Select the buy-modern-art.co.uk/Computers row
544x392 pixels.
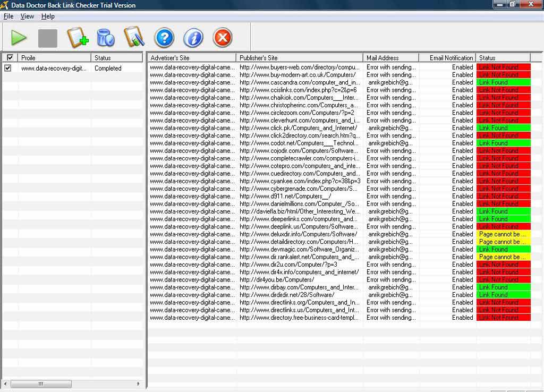click(340, 74)
